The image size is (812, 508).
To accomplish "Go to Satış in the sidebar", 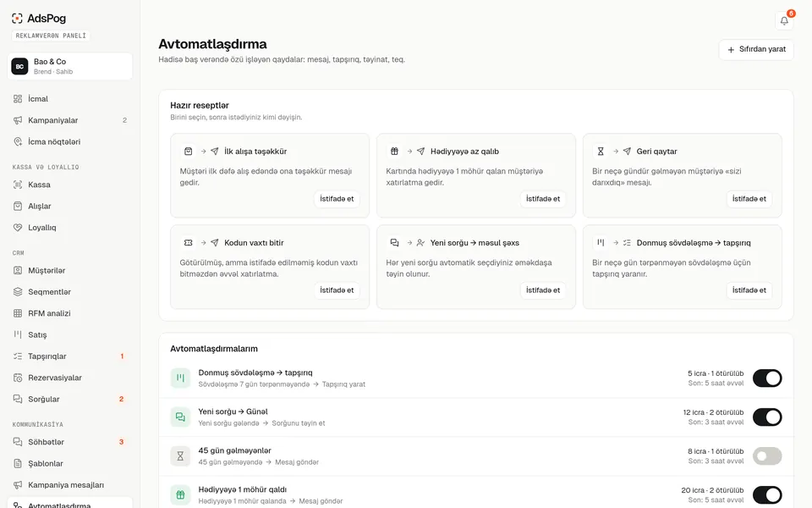I will coord(70,335).
